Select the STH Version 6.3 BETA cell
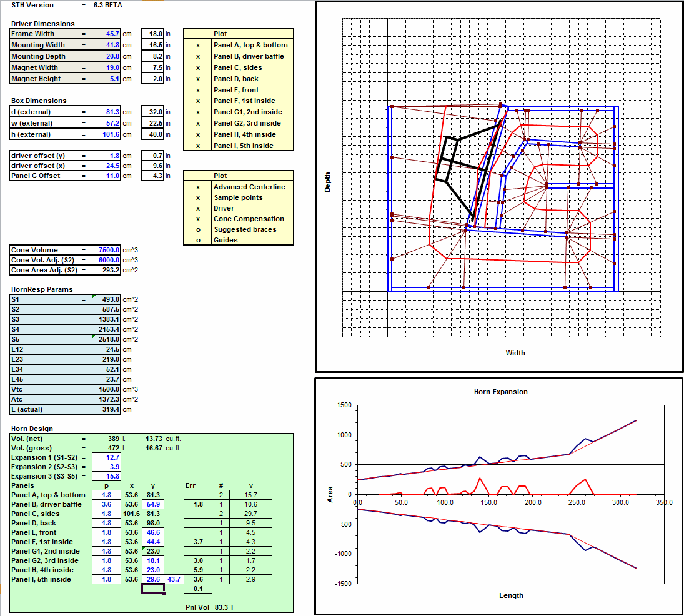Image resolution: width=684 pixels, height=616 pixels. click(x=107, y=5)
